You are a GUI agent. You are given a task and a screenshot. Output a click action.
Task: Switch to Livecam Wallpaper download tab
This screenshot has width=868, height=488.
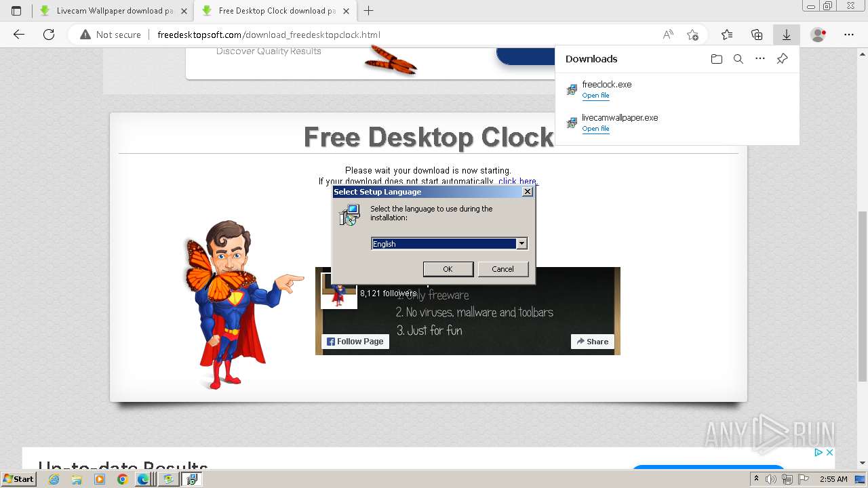[113, 11]
